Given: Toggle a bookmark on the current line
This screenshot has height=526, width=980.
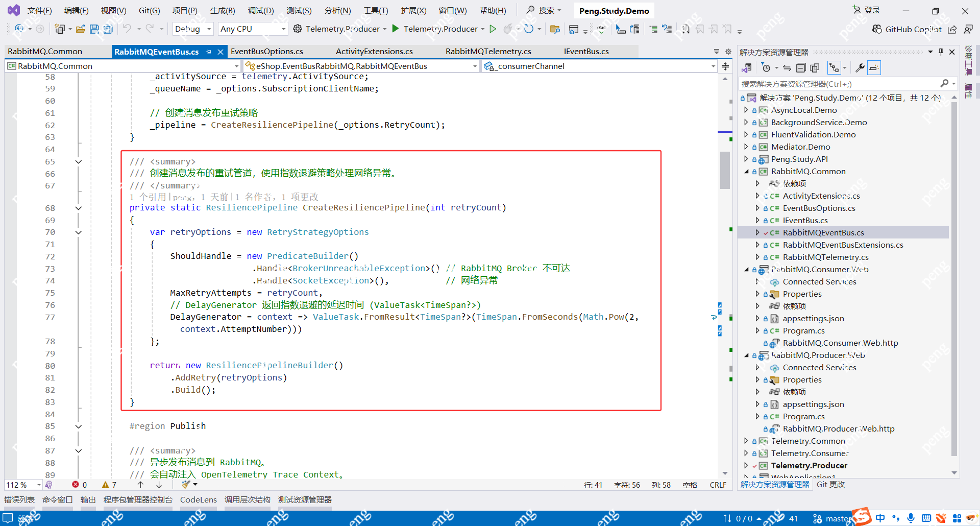Looking at the screenshot, I should coord(686,29).
